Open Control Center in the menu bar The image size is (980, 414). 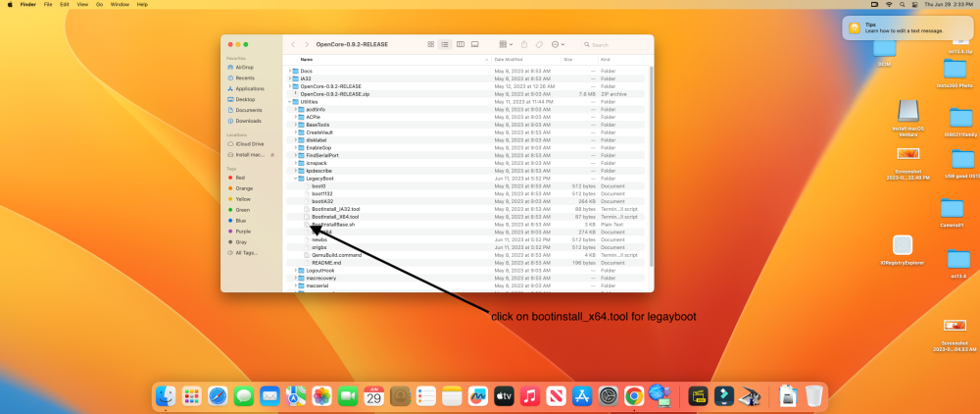pyautogui.click(x=914, y=4)
